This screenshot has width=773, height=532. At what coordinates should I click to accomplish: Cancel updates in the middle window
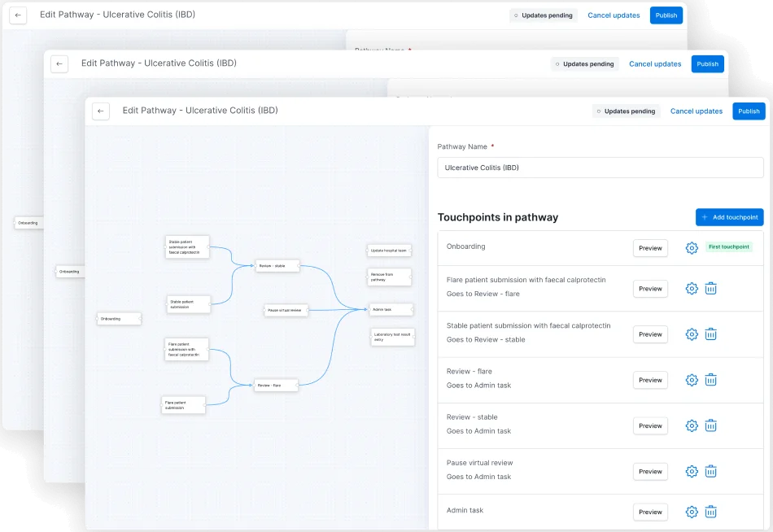655,63
